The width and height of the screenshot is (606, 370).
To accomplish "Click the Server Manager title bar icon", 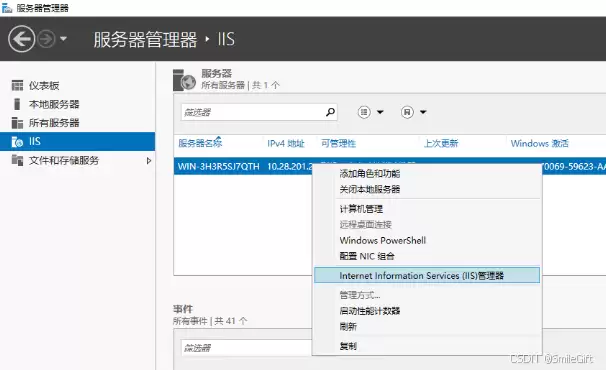I will pos(7,8).
